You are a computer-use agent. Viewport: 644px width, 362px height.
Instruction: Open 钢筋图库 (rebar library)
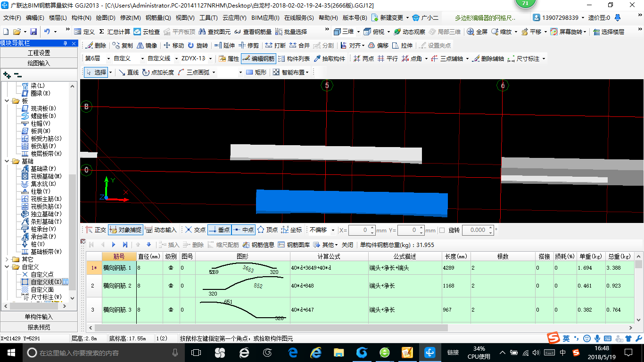point(294,245)
